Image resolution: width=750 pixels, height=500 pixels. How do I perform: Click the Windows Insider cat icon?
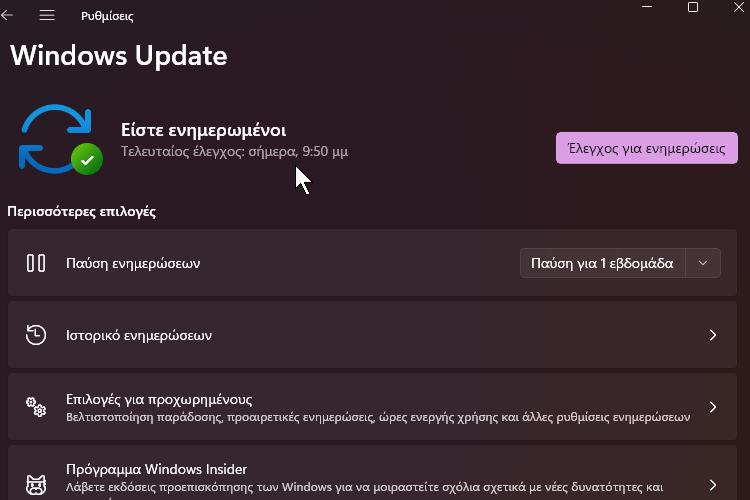coord(36,485)
